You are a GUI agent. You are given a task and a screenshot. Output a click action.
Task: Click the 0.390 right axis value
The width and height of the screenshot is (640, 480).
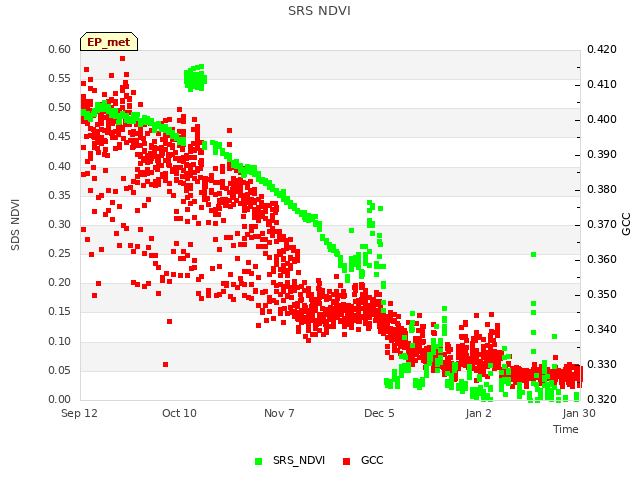(x=602, y=155)
